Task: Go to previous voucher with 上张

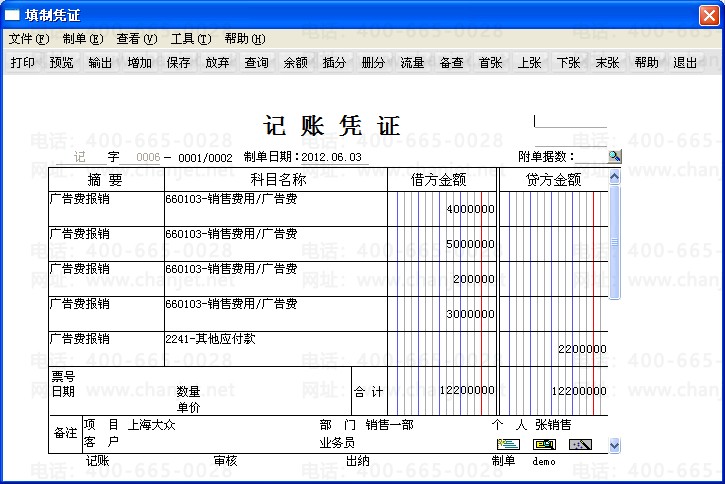Action: (x=529, y=62)
